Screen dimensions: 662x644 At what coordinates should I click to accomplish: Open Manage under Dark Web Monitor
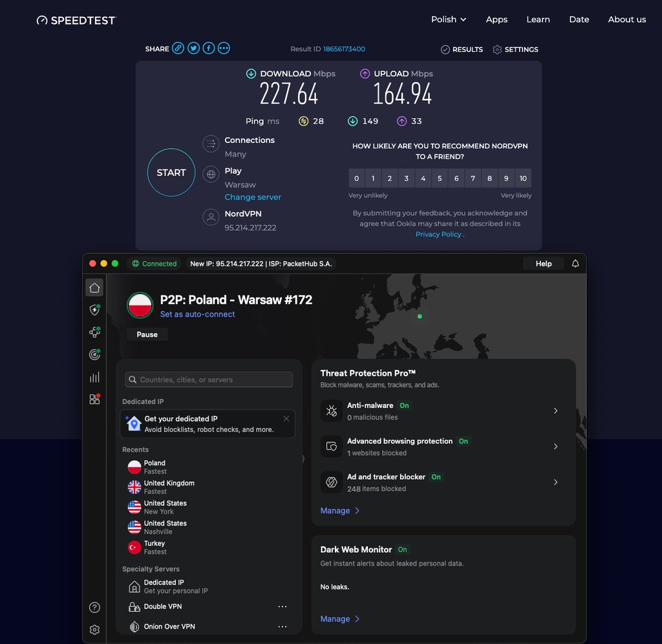pyautogui.click(x=340, y=619)
